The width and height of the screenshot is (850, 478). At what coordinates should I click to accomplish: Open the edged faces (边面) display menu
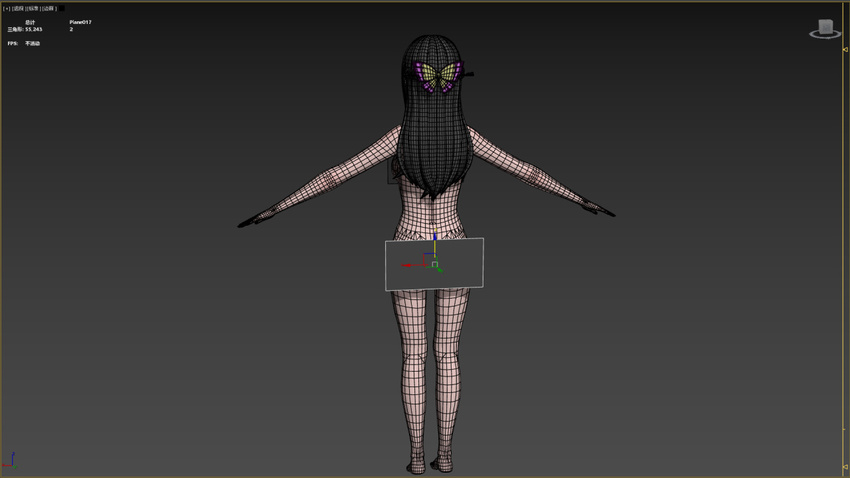click(x=49, y=8)
